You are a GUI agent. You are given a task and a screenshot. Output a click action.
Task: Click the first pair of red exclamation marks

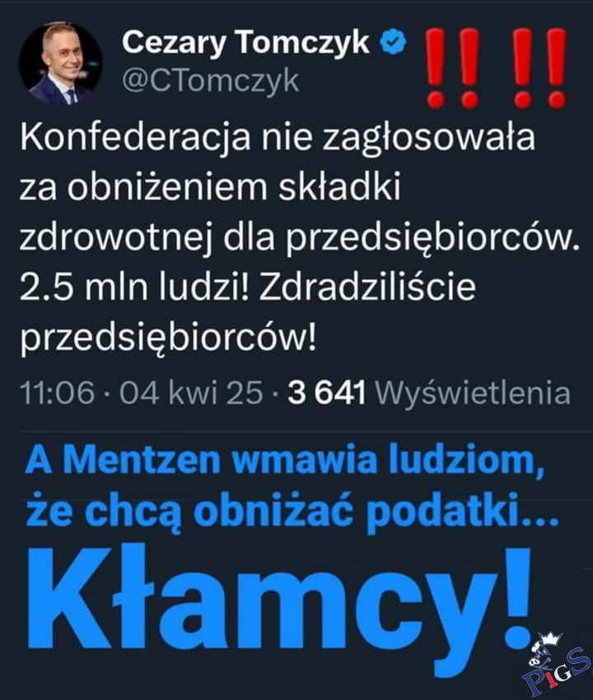(x=451, y=68)
